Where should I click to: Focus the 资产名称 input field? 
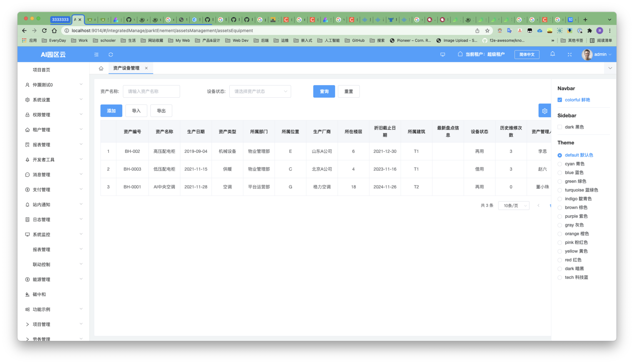click(x=151, y=92)
